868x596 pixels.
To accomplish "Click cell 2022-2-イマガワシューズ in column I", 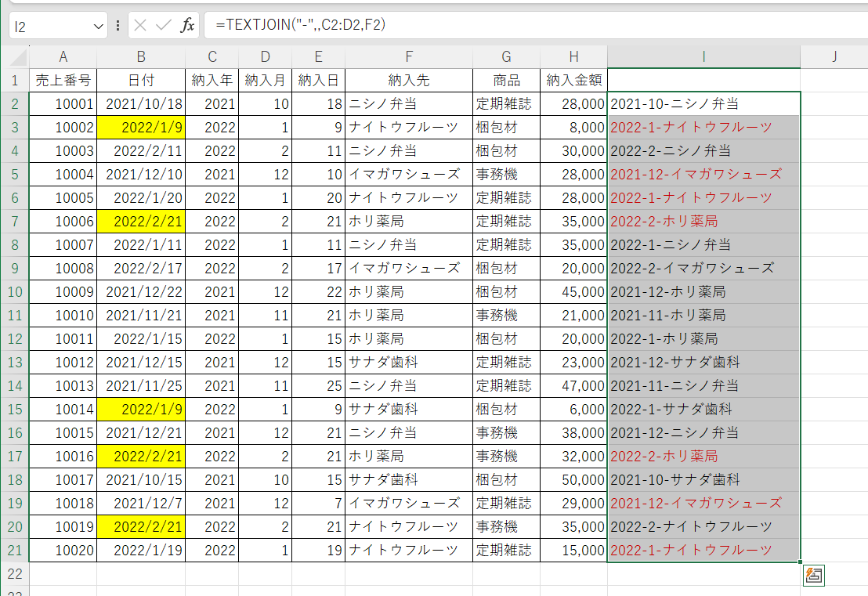I will click(x=703, y=269).
